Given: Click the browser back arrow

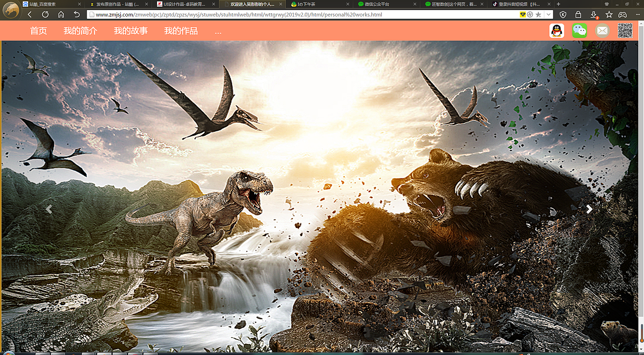Looking at the screenshot, I should pyautogui.click(x=30, y=15).
